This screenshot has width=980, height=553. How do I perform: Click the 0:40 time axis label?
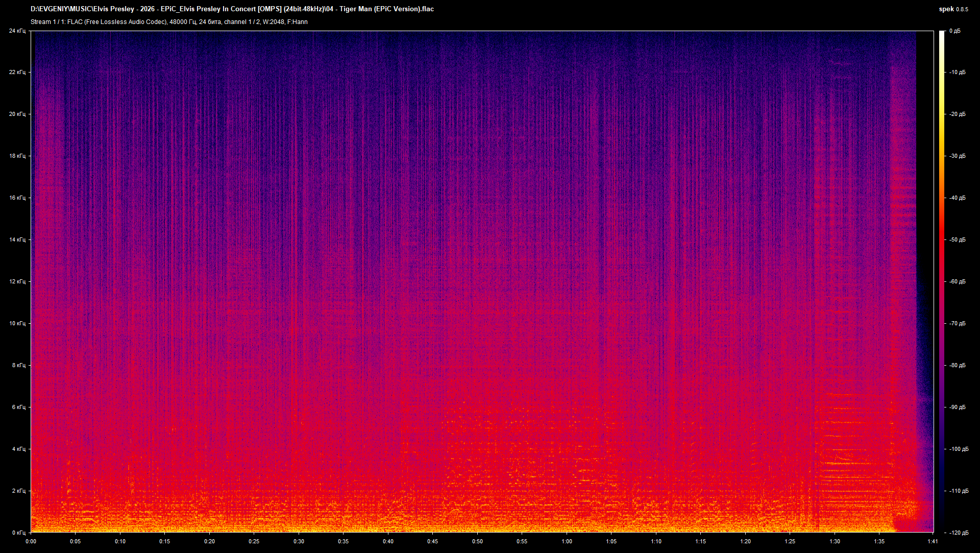pos(388,542)
